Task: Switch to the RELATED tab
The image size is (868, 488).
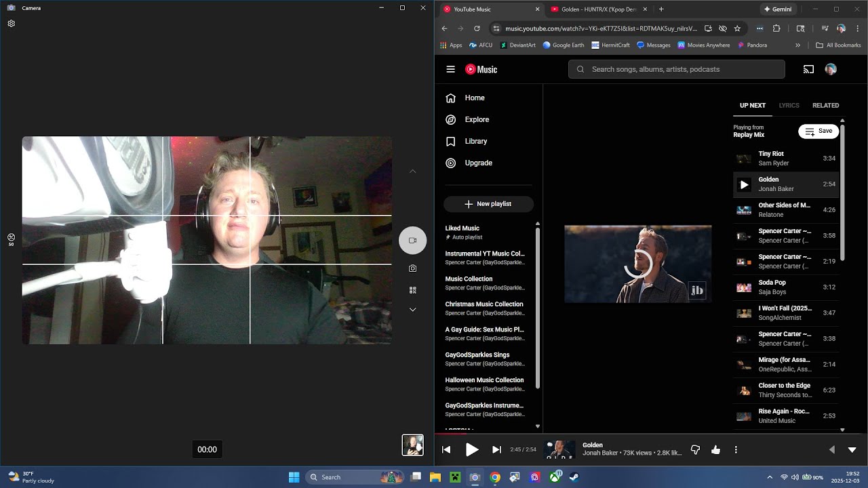Action: pyautogui.click(x=825, y=106)
